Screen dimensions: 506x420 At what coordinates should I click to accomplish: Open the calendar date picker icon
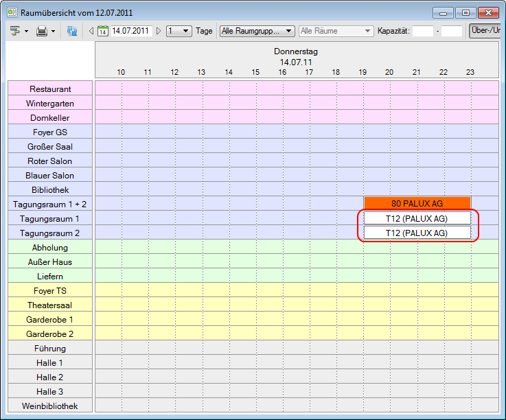pyautogui.click(x=103, y=31)
